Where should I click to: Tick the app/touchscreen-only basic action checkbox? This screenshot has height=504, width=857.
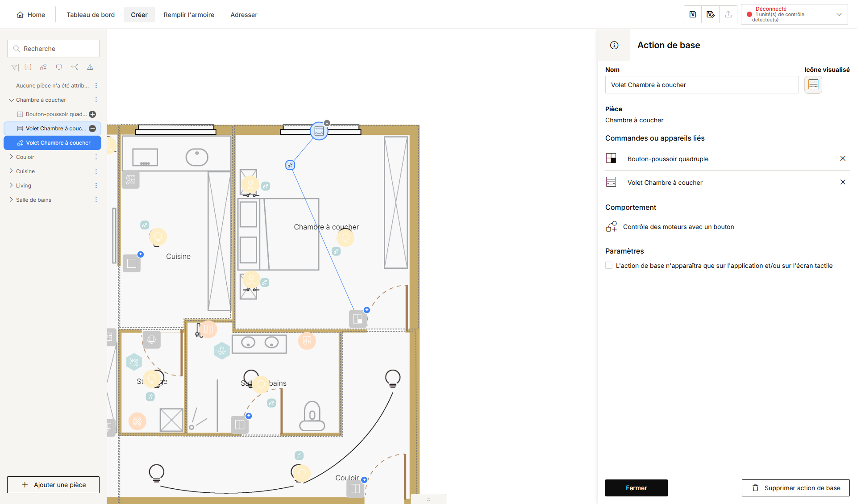609,265
